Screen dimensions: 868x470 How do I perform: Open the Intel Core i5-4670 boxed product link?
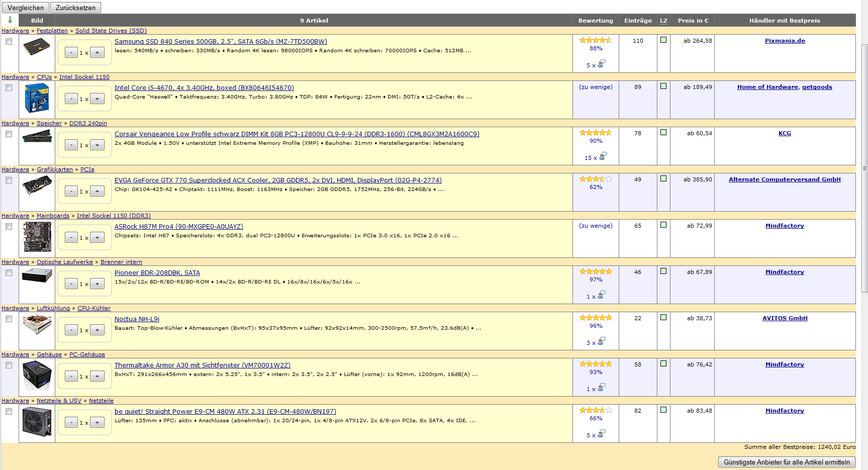coord(204,88)
